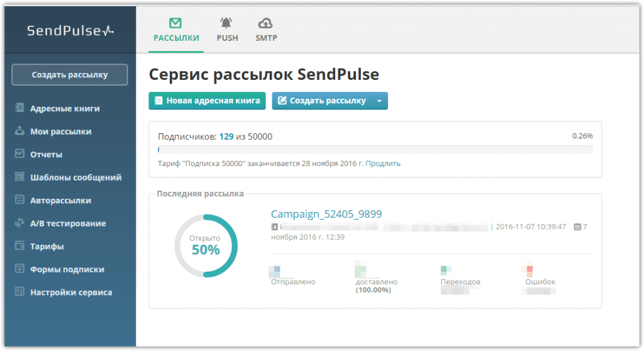Viewport: 644px width, 351px height.
Task: Click sidebar Создать рассылку button
Action: (70, 75)
